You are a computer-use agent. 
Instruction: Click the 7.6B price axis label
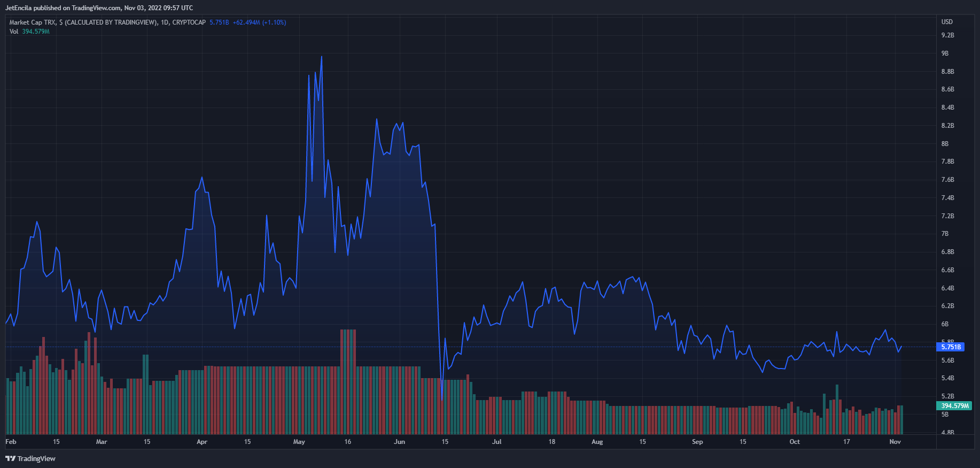pyautogui.click(x=947, y=180)
